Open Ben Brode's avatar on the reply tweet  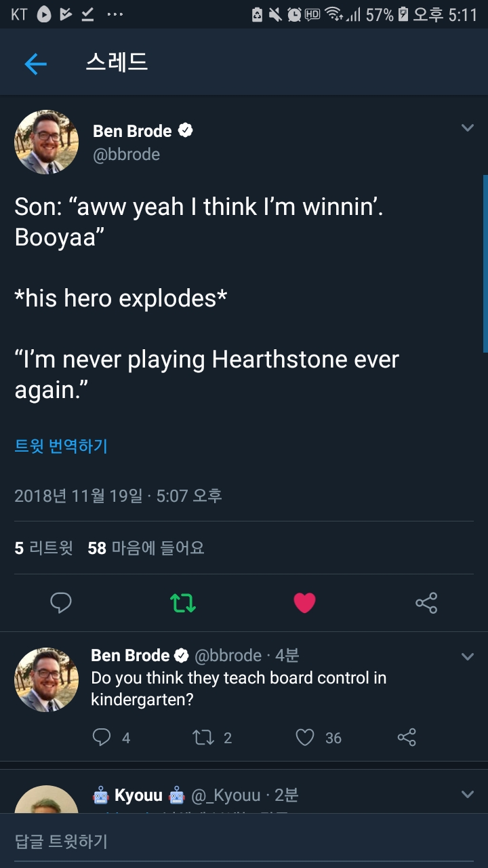pyautogui.click(x=46, y=679)
